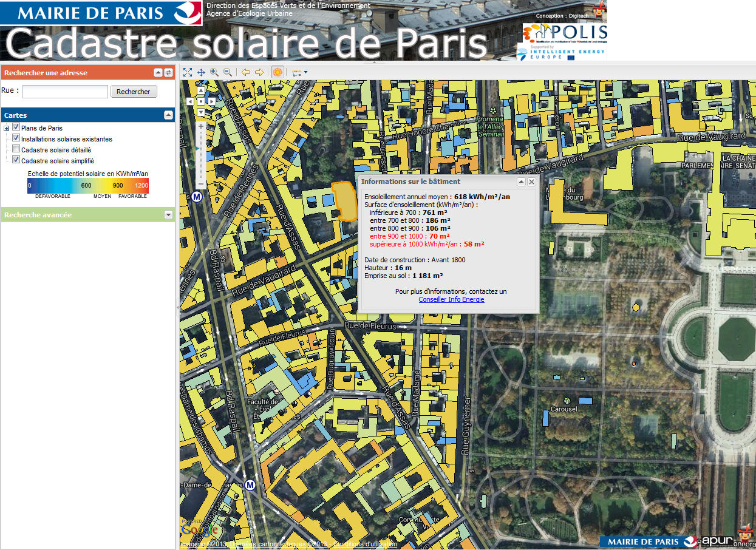Uncheck Plans de Paris layer
756x550 pixels.
pyautogui.click(x=16, y=127)
